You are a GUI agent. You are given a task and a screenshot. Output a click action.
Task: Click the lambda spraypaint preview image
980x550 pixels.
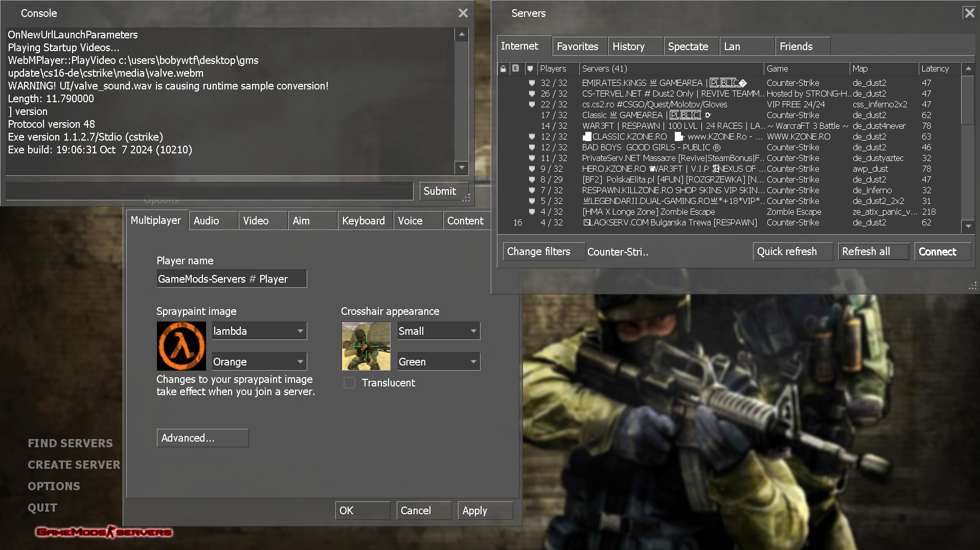tap(181, 346)
